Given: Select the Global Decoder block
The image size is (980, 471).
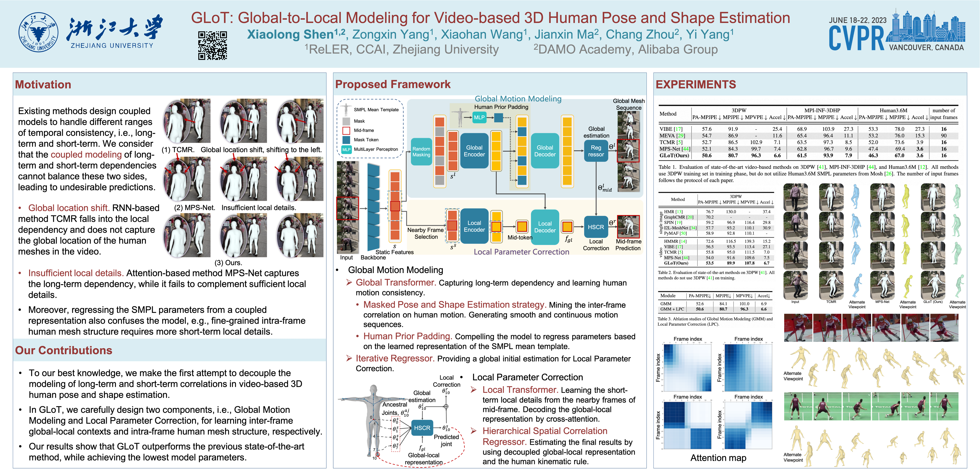Looking at the screenshot, I should (x=545, y=151).
